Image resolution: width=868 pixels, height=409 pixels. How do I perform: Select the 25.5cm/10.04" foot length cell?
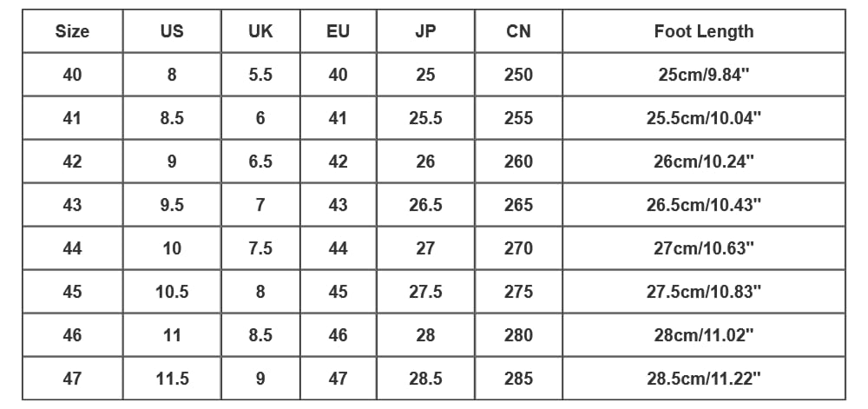pyautogui.click(x=703, y=118)
